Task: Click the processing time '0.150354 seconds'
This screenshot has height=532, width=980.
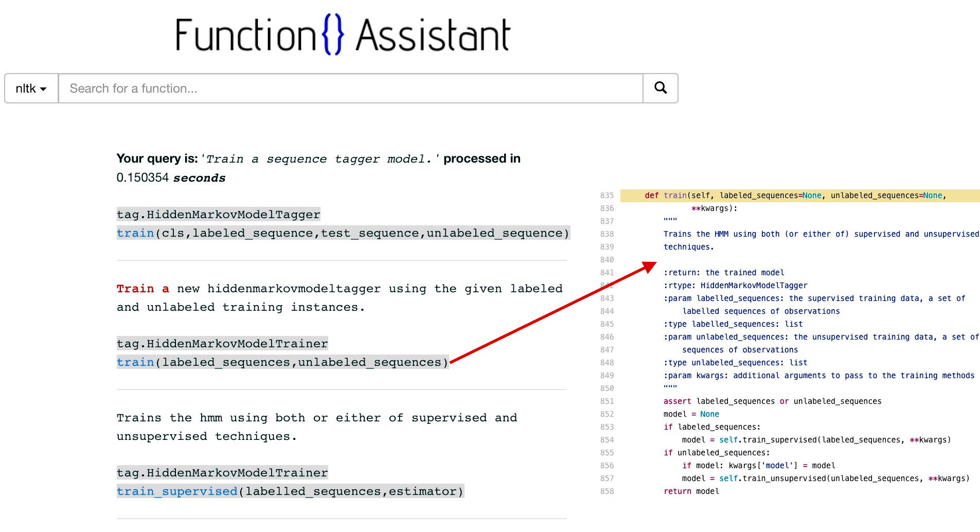Action: pyautogui.click(x=171, y=178)
